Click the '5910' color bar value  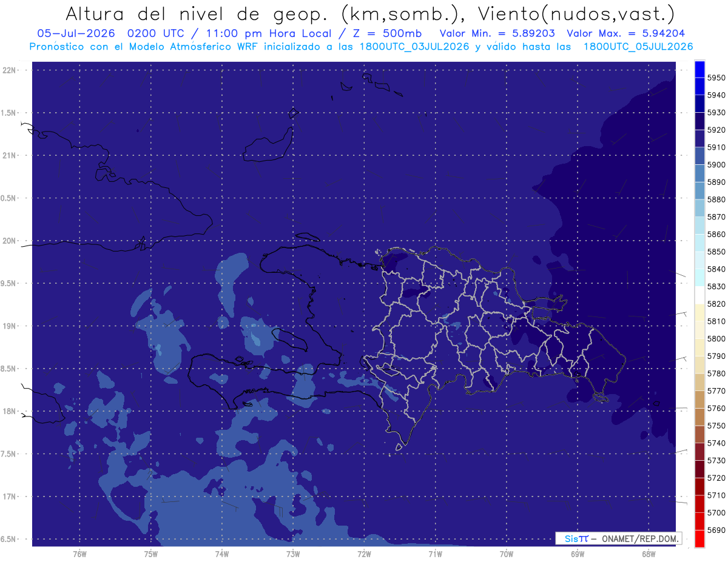click(x=716, y=147)
